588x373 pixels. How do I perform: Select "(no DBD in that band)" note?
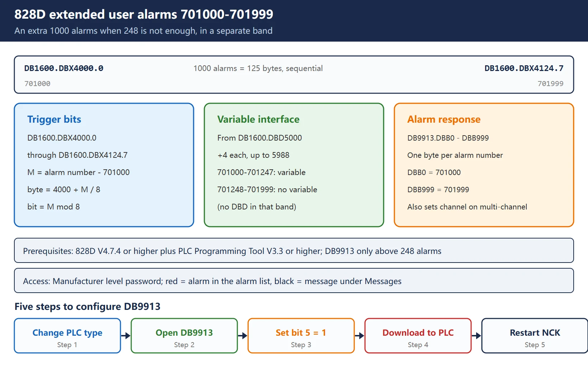(257, 207)
